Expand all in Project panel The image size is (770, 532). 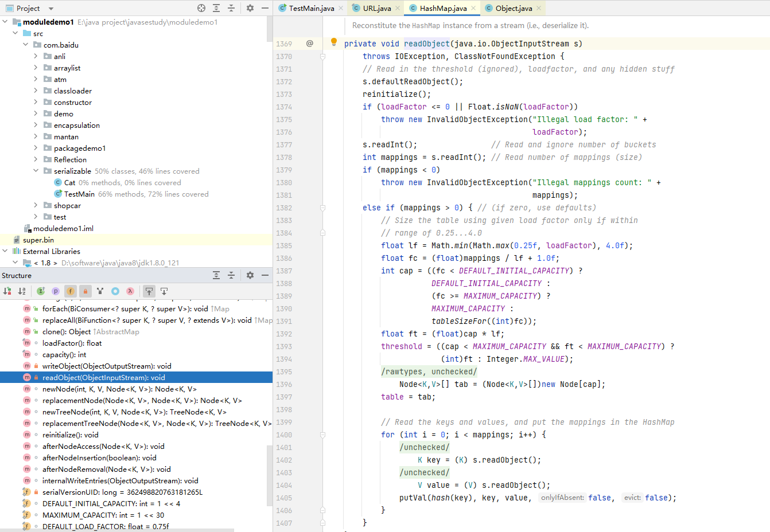point(216,8)
